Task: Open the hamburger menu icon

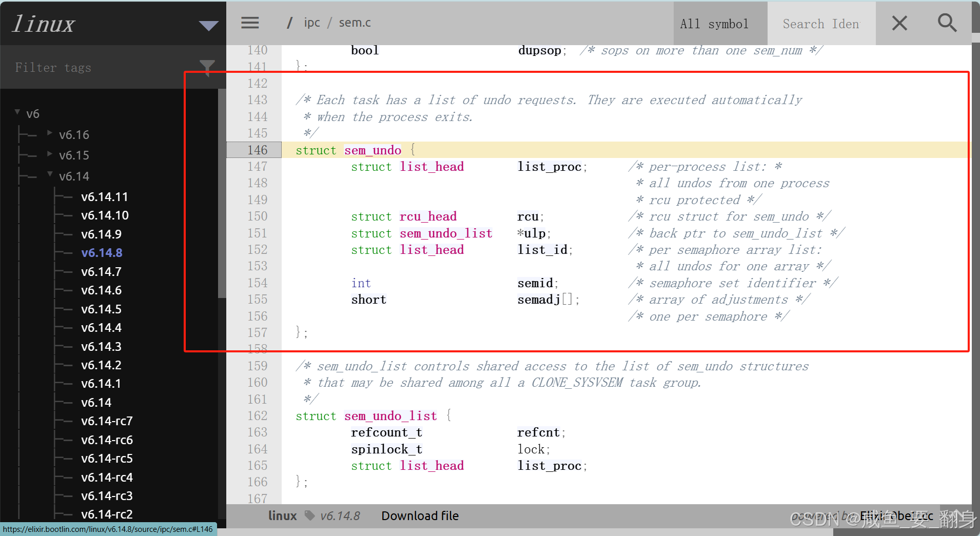Action: tap(250, 23)
